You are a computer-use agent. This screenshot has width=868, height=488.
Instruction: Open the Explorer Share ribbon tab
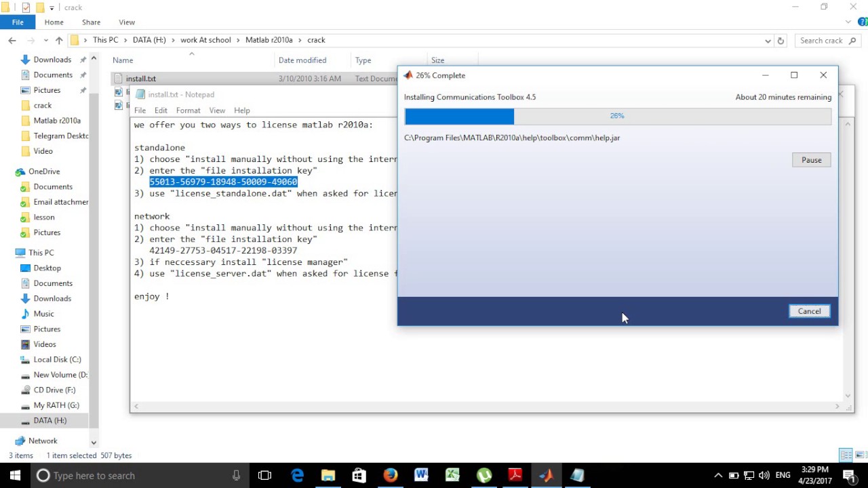pos(91,22)
